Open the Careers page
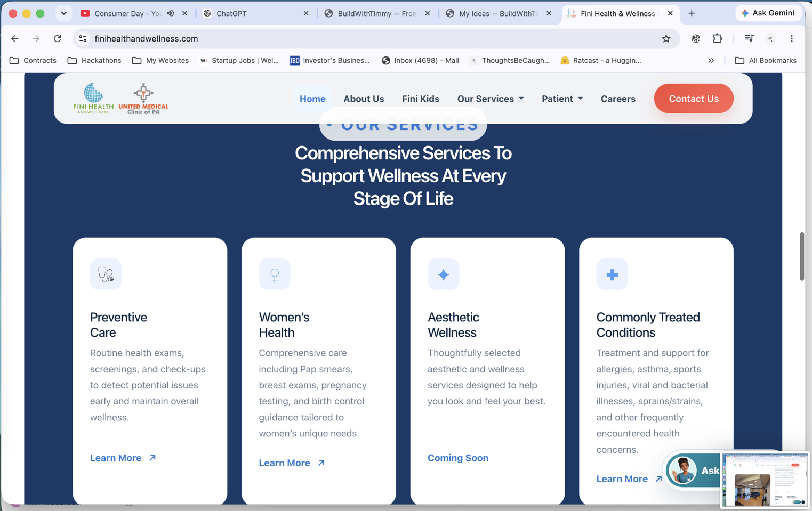This screenshot has height=511, width=812. pyautogui.click(x=618, y=99)
